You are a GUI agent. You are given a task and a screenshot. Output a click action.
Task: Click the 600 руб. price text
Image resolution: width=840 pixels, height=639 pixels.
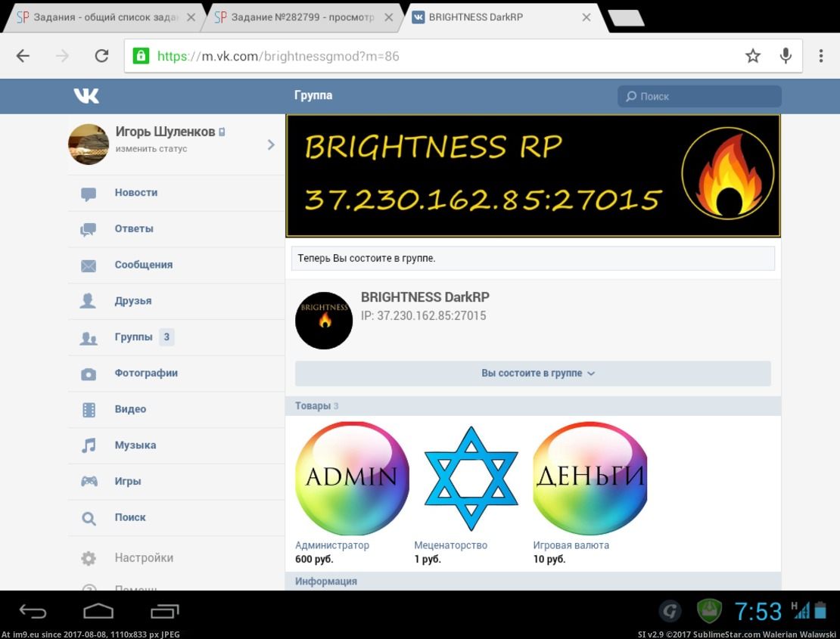tap(314, 560)
